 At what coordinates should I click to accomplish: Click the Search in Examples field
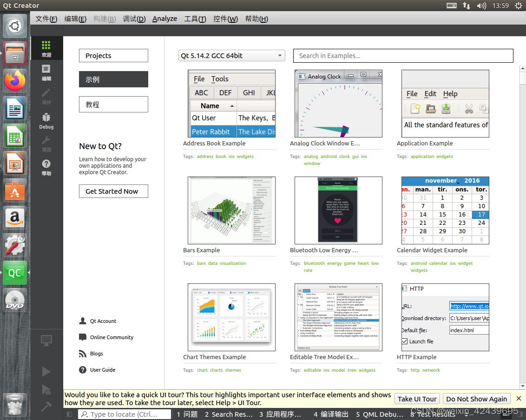(x=403, y=56)
